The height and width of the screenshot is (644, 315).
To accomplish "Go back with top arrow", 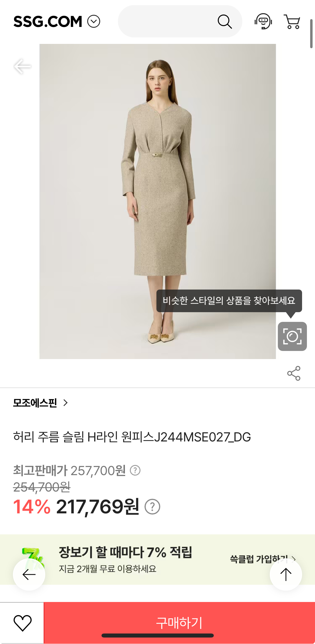I will point(22,66).
